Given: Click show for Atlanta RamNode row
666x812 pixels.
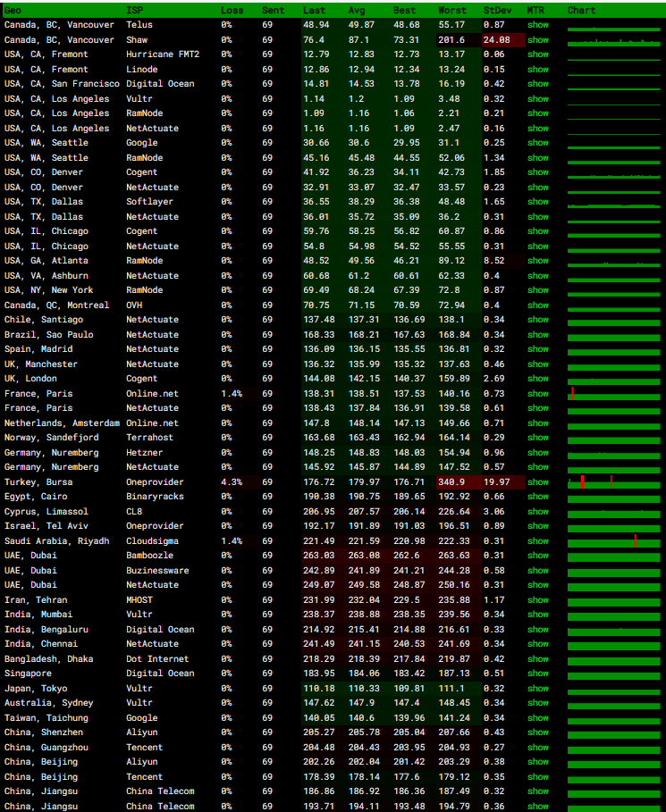Looking at the screenshot, I should tap(537, 261).
